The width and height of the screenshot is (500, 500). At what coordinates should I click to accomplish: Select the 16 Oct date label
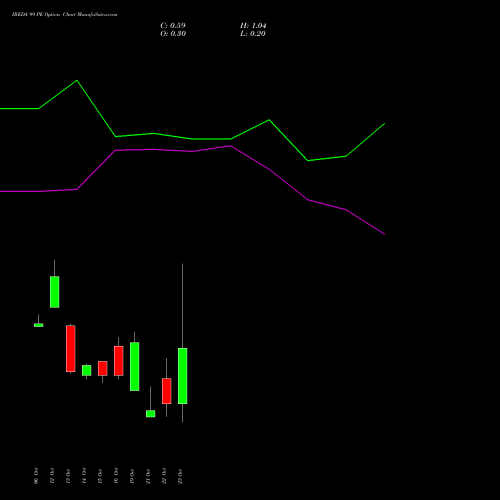click(116, 476)
